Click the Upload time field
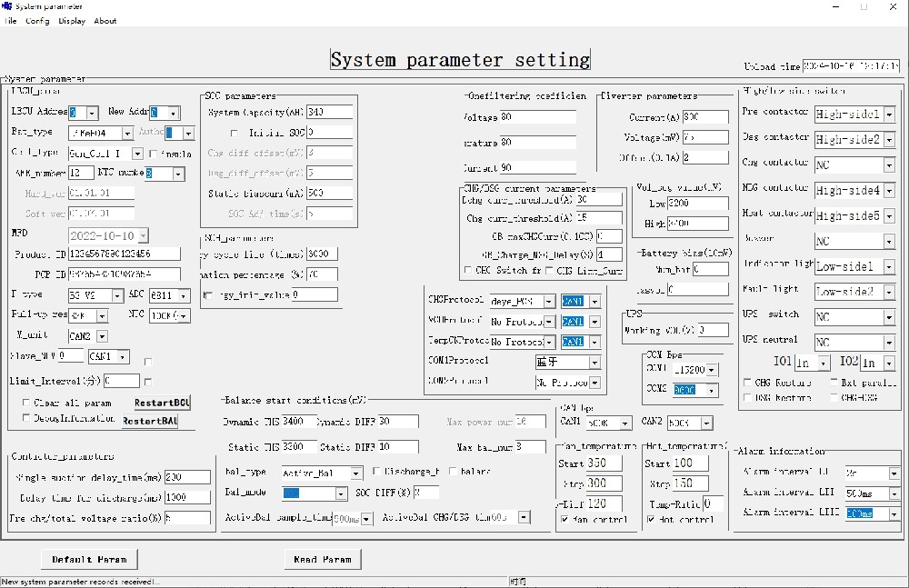 (851, 66)
